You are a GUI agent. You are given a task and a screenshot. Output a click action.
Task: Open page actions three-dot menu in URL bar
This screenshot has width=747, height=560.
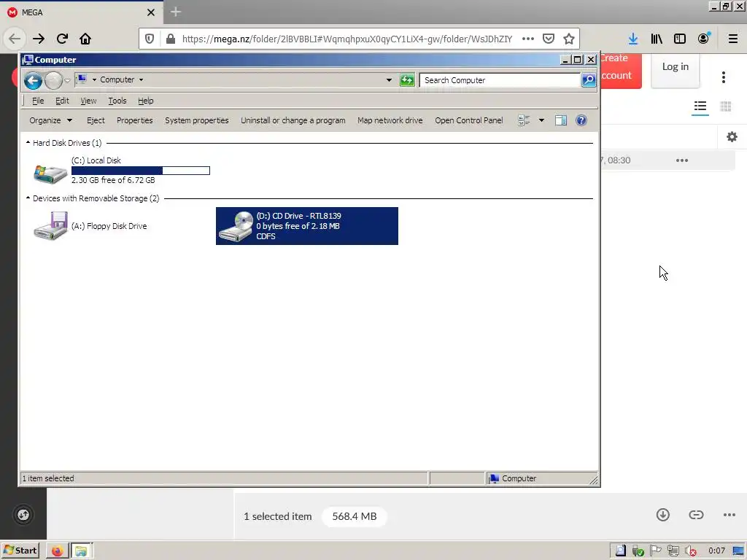coord(528,39)
